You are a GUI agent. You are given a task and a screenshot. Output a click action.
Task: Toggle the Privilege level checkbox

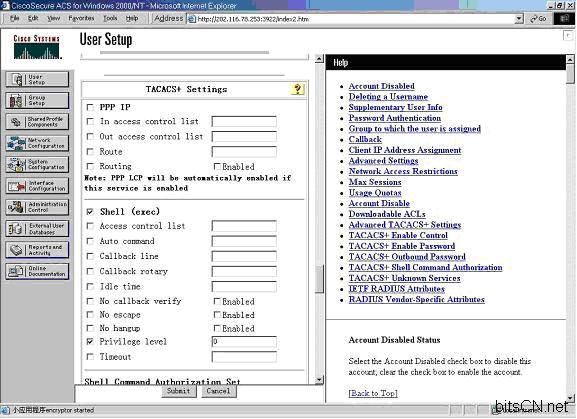click(x=90, y=341)
